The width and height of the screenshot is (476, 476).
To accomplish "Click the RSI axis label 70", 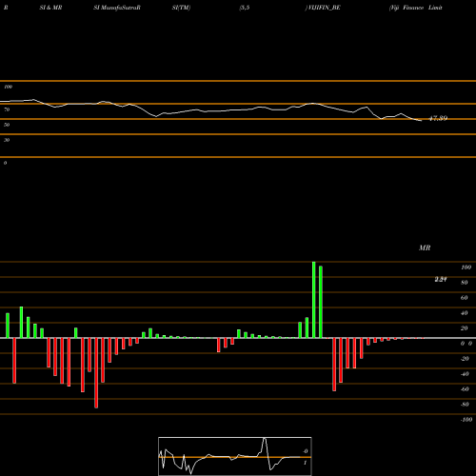I will coord(7,109).
